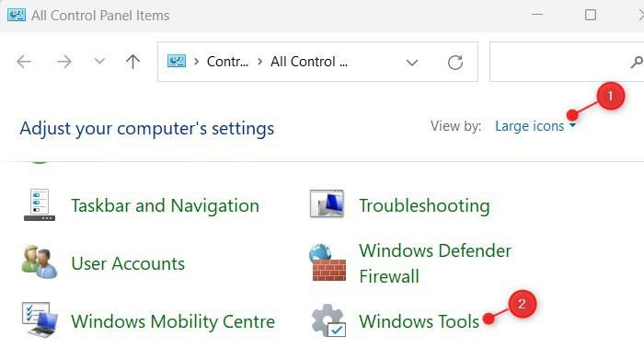Refresh the Control Panel view
Screen dimensions: 644x360
pyautogui.click(x=455, y=63)
